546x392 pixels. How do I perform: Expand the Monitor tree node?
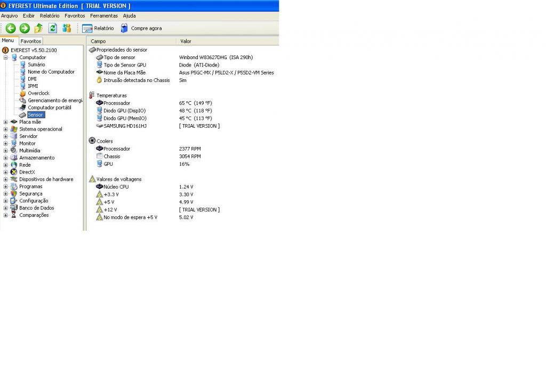pos(5,143)
